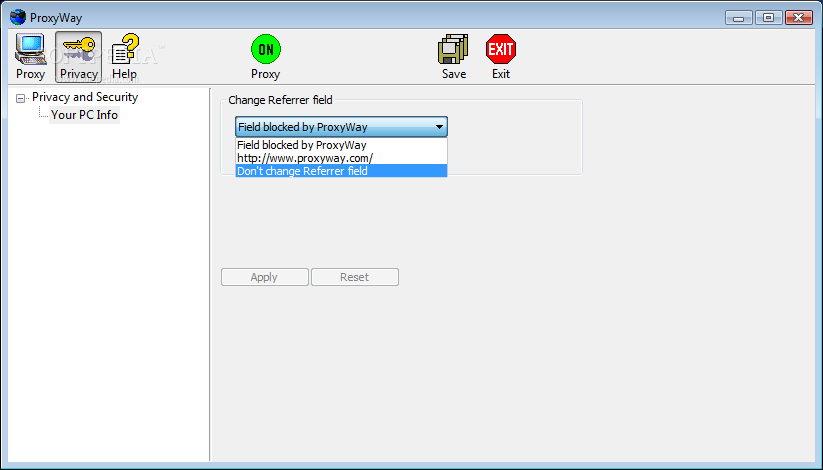Click the Reset button
The image size is (823, 470).
(355, 277)
